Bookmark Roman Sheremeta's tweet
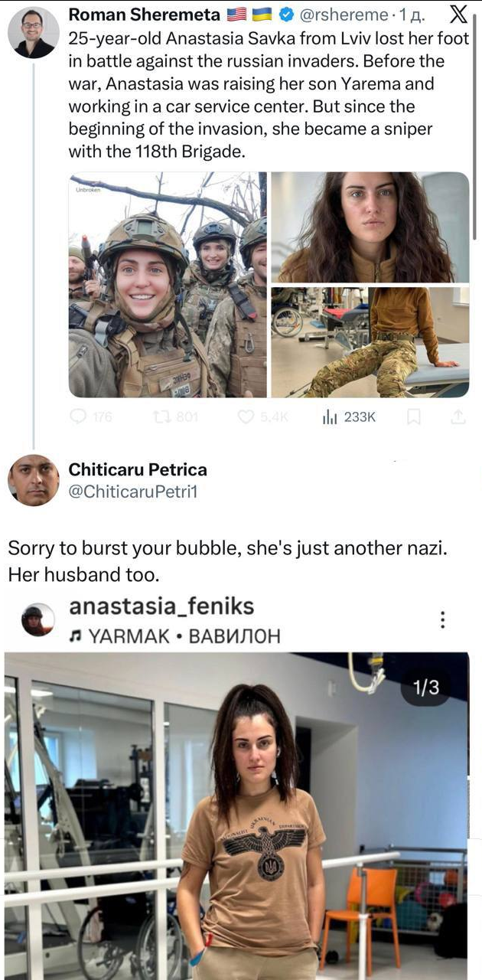 click(x=414, y=417)
